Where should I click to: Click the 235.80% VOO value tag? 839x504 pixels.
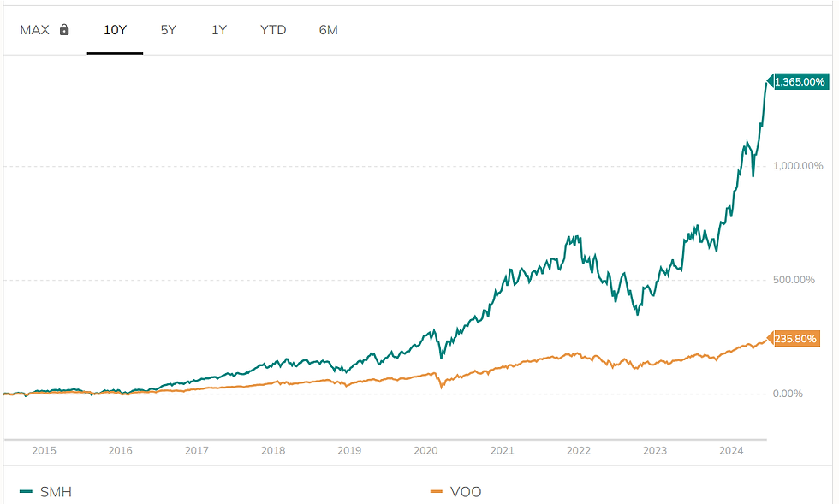[796, 339]
